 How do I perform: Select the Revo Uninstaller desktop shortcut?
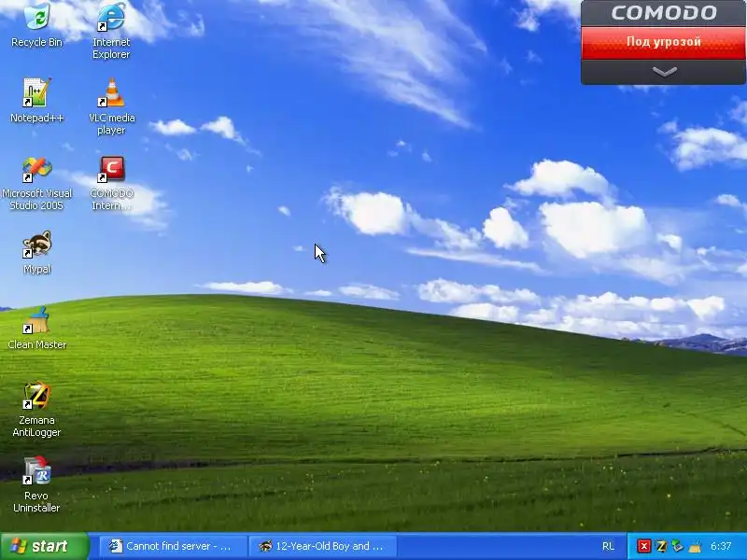click(x=36, y=484)
